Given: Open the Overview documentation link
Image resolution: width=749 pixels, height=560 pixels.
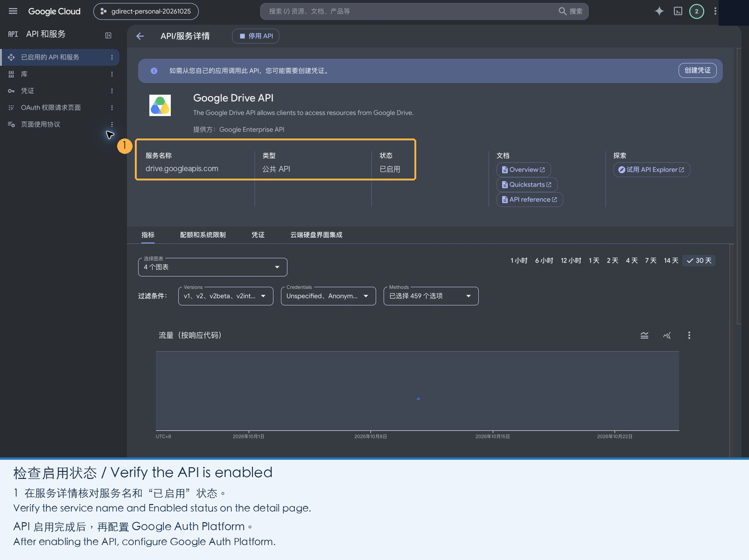Looking at the screenshot, I should [x=523, y=170].
